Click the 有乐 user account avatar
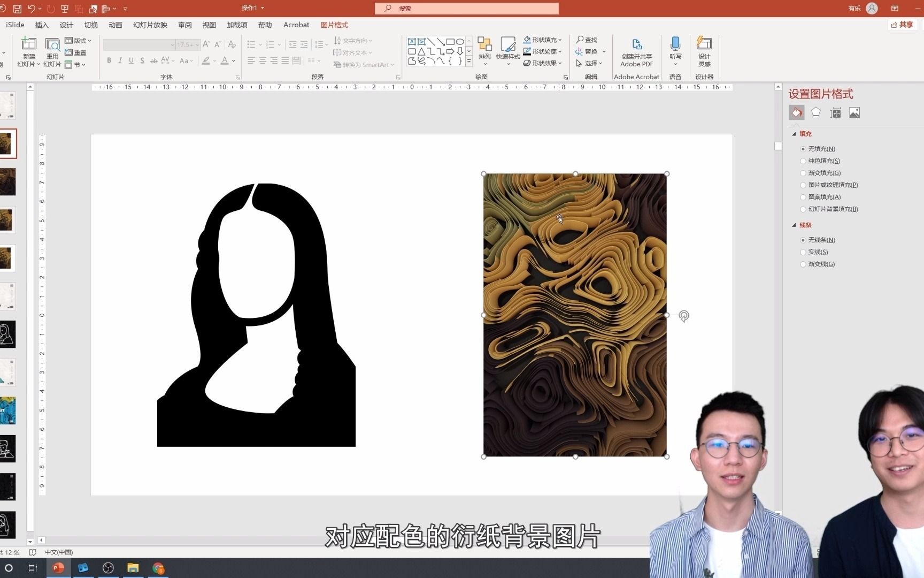Viewport: 924px width, 578px height. coord(872,9)
